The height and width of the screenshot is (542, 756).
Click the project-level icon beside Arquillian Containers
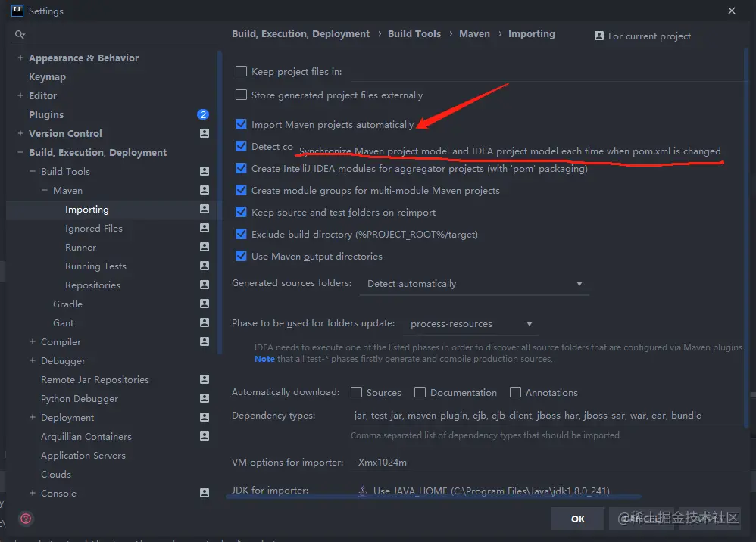point(205,436)
